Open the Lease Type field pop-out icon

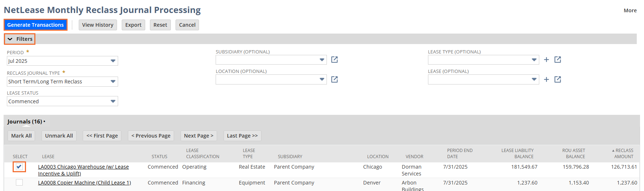pos(558,60)
